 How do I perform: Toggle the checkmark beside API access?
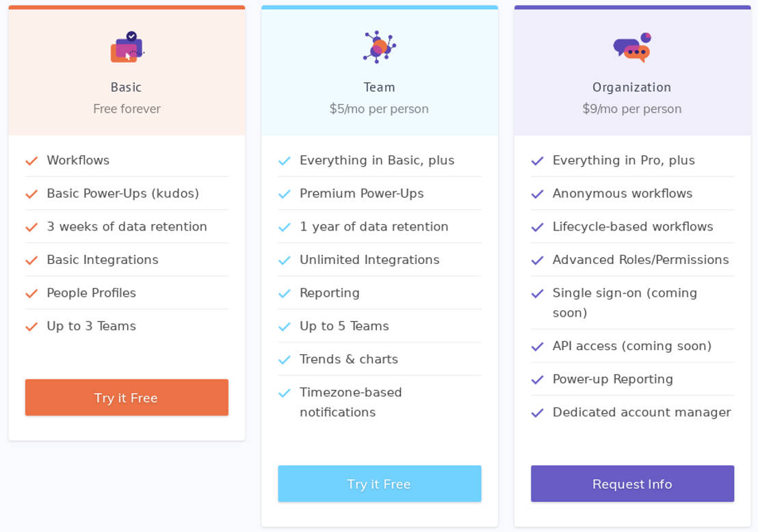click(x=537, y=346)
